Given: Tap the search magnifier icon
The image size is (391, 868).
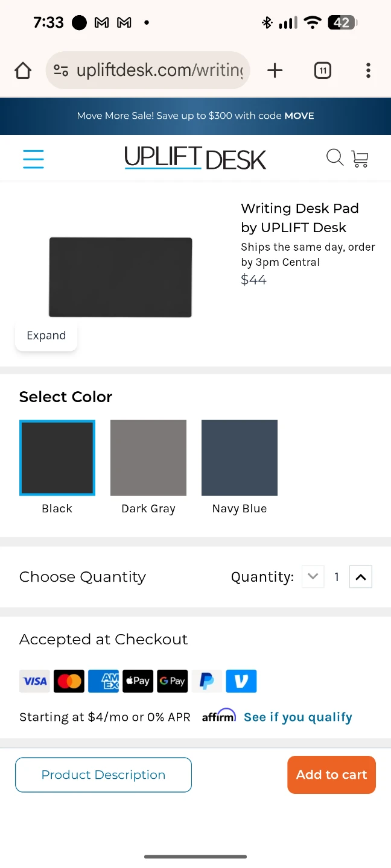Looking at the screenshot, I should coord(334,158).
